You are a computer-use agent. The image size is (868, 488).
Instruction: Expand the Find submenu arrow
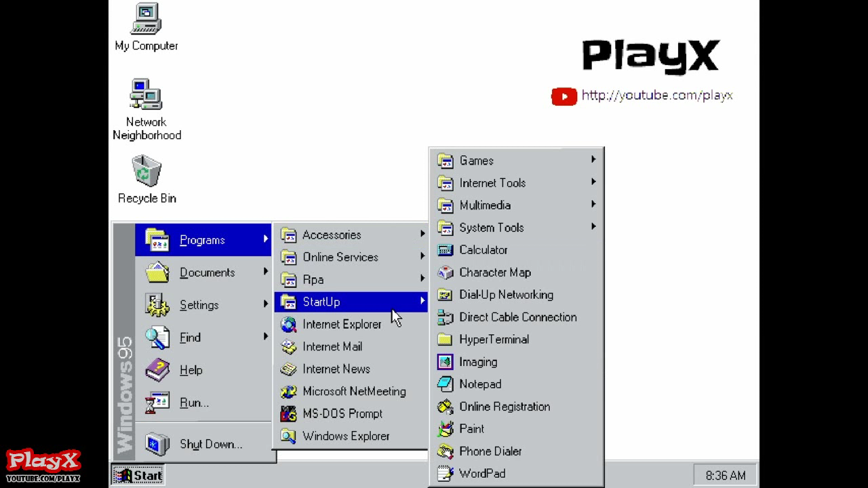click(x=266, y=338)
